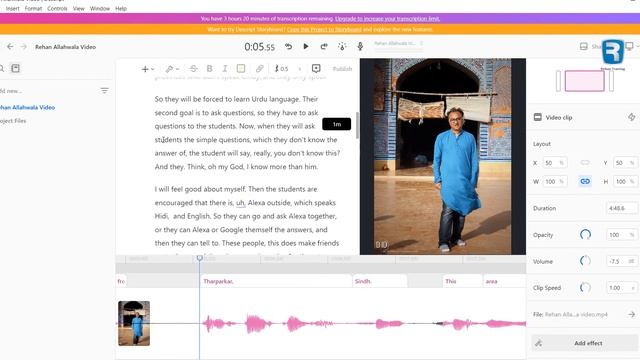
Task: Click the underlined filler word uh in the transcript
Action: pyautogui.click(x=240, y=203)
